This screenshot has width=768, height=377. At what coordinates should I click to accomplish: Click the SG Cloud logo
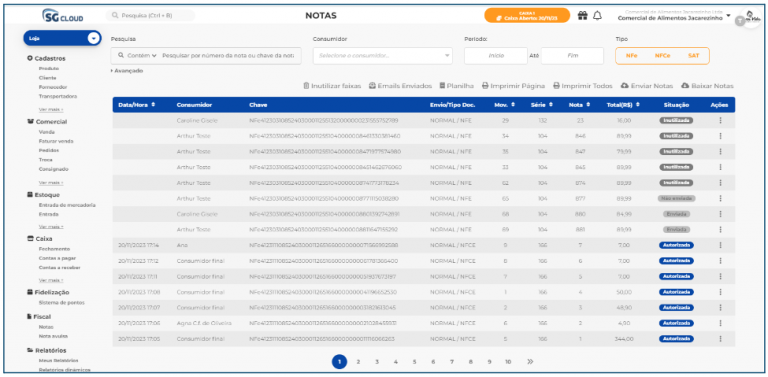[63, 16]
